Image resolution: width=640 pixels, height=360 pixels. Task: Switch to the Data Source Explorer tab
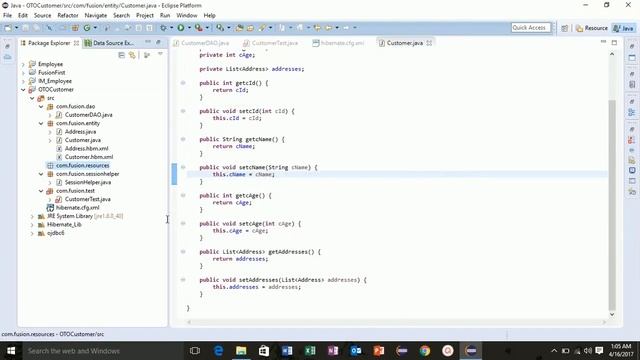point(109,43)
